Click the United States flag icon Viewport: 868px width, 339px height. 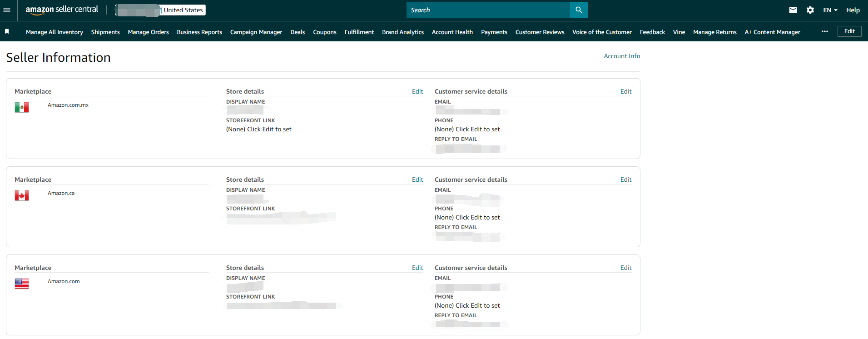point(22,284)
